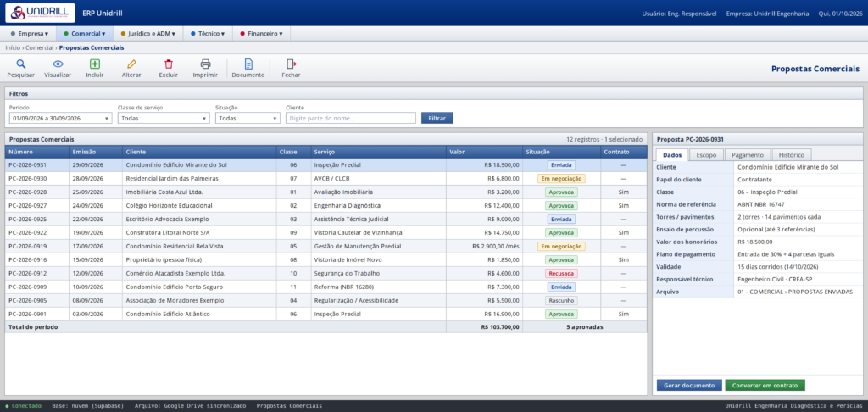Click the Fechar exit icon

pos(292,64)
